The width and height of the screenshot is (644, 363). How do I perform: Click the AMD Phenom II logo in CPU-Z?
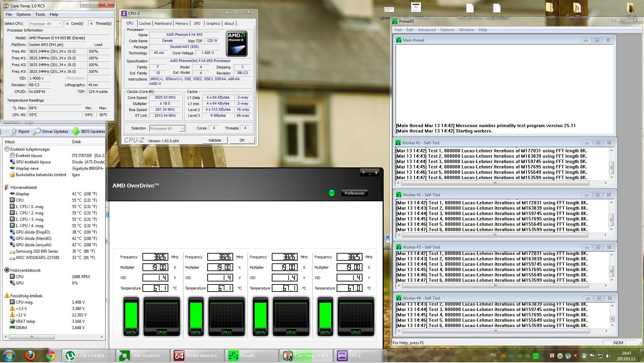(237, 44)
